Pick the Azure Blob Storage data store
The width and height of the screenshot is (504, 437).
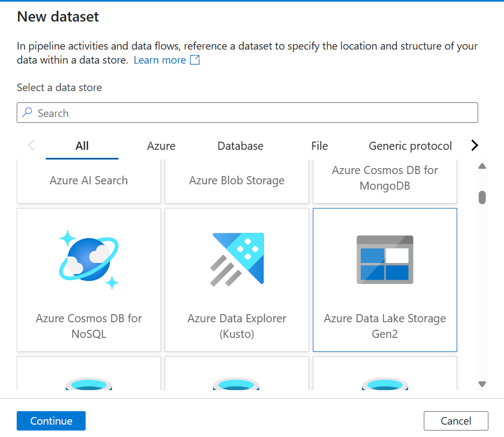236,181
